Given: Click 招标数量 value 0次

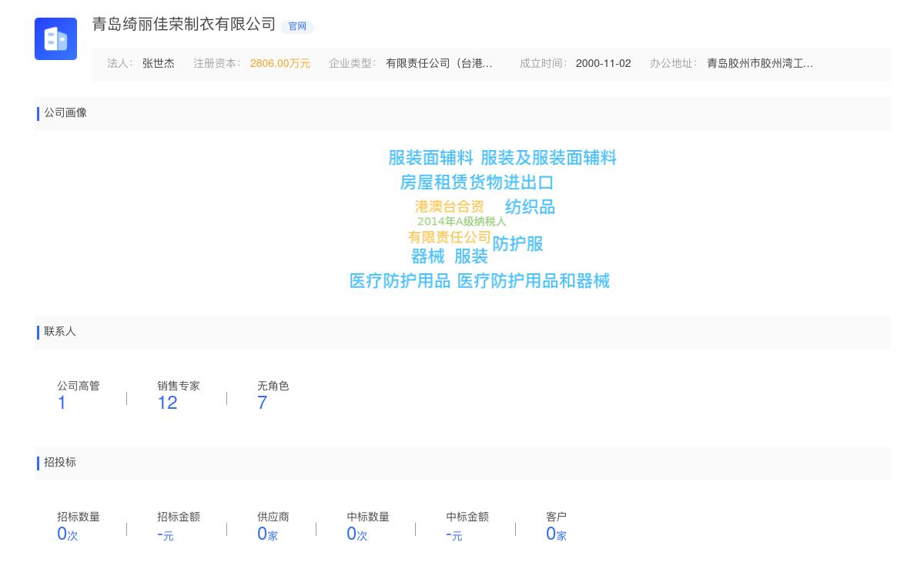Looking at the screenshot, I should [x=67, y=534].
